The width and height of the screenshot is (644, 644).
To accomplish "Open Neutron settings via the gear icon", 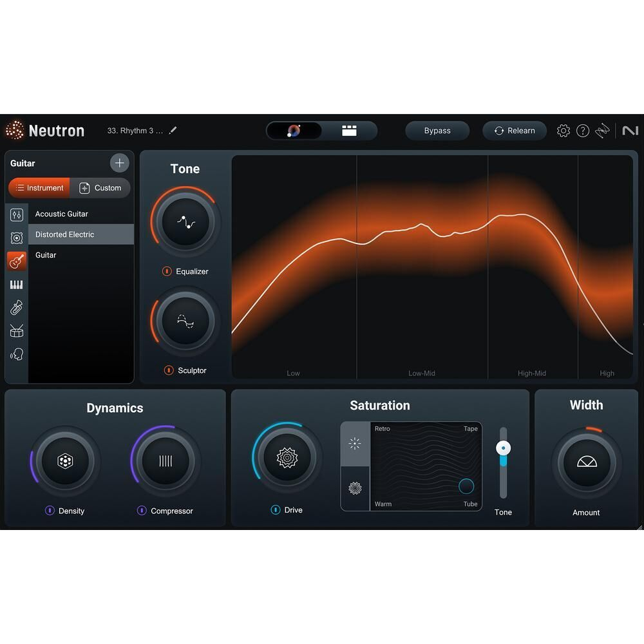I will [563, 130].
